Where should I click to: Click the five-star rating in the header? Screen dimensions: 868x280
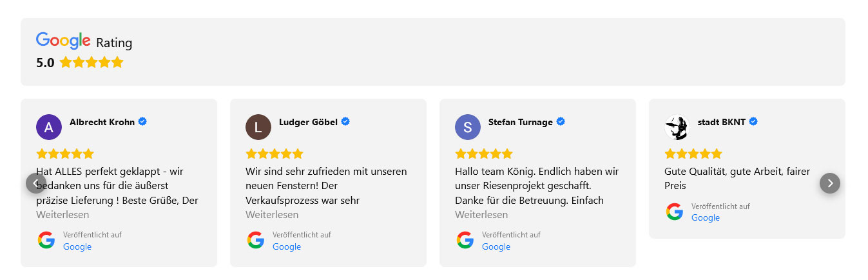(x=91, y=63)
